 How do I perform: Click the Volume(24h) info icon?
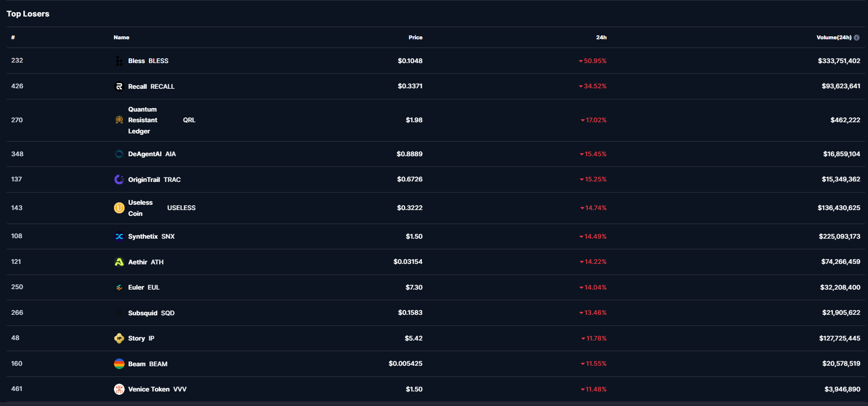(x=857, y=37)
